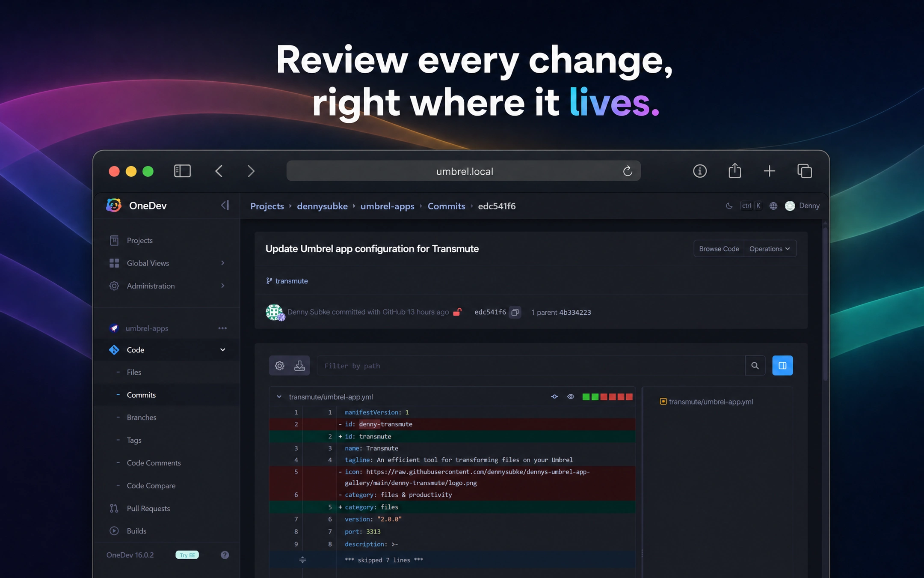Image resolution: width=924 pixels, height=578 pixels.
Task: Open dennysubke breadcrumb link
Action: coord(322,206)
